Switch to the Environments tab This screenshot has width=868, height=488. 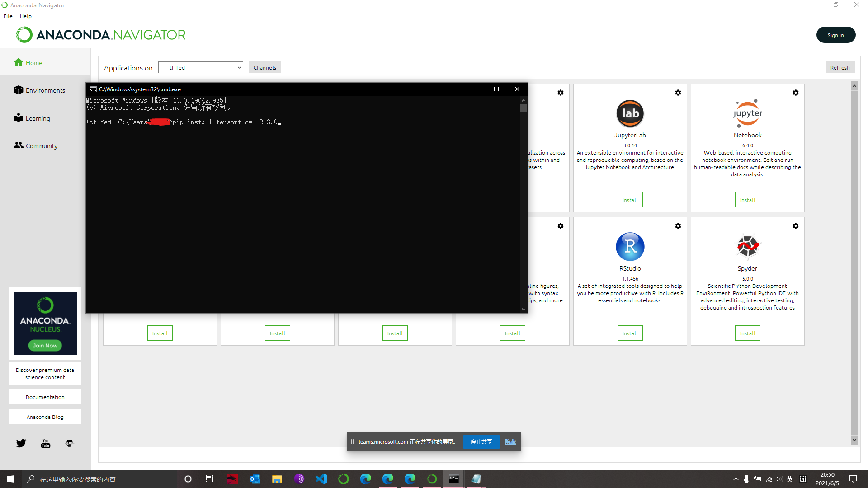pos(45,90)
